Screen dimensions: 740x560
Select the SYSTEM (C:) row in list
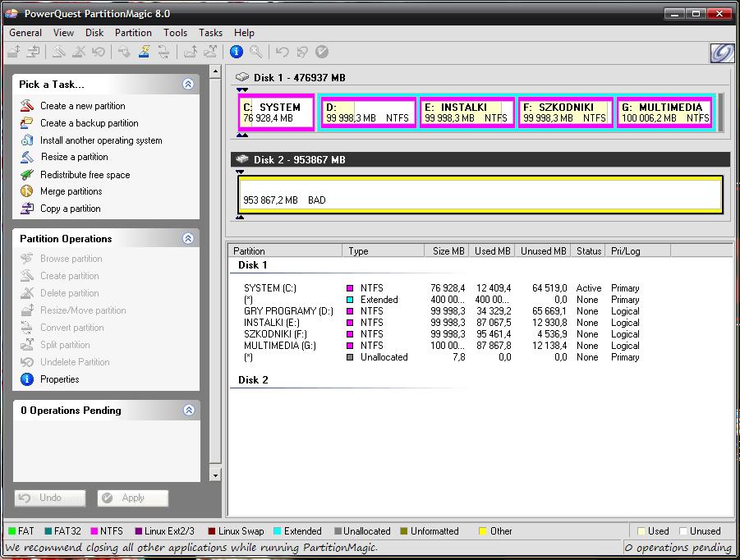tap(441, 287)
